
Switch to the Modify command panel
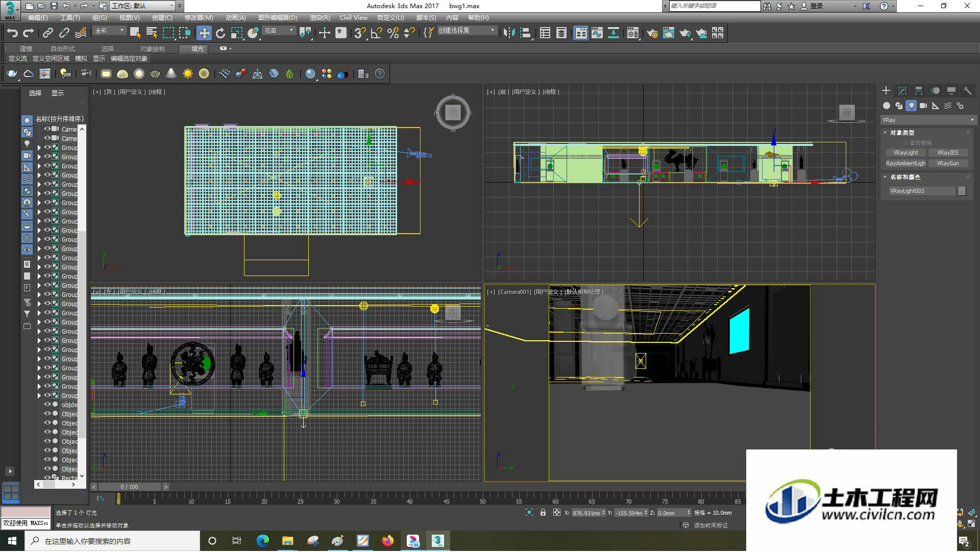coord(902,90)
